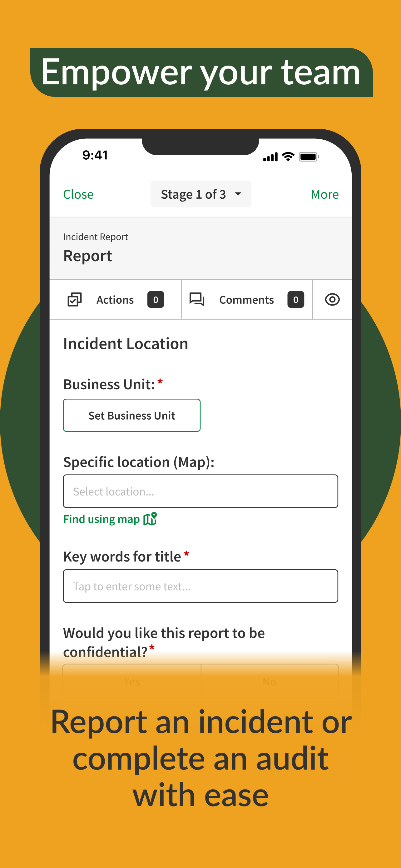This screenshot has height=868, width=401.
Task: Open the Actions checklist icon
Action: [74, 299]
